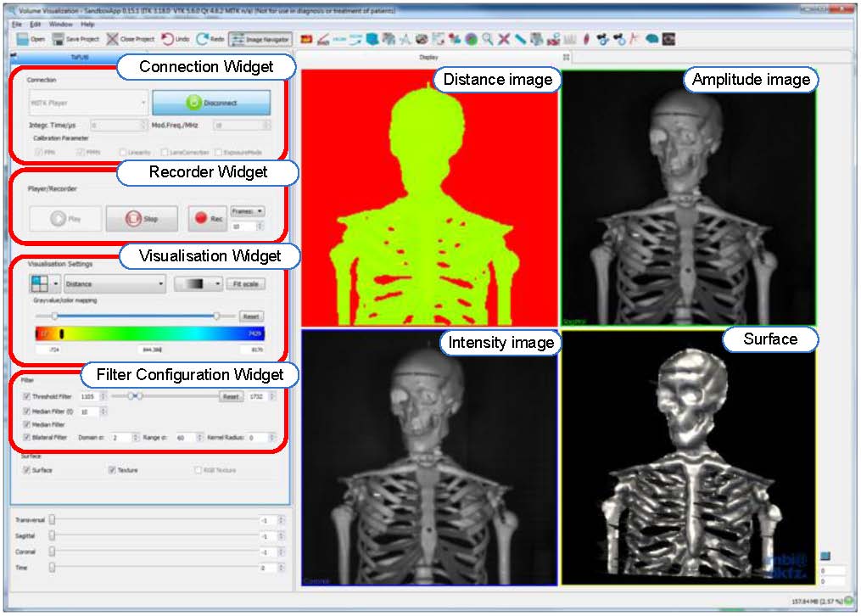Click the green Disconnect button
The height and width of the screenshot is (616, 861).
211,104
